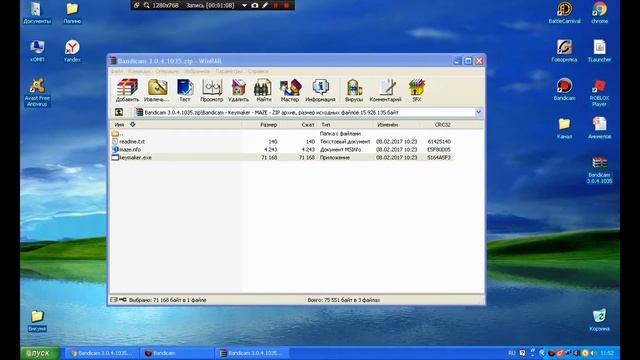The height and width of the screenshot is (360, 640).
Task: Sort by CRC32 column header
Action: coord(437,124)
